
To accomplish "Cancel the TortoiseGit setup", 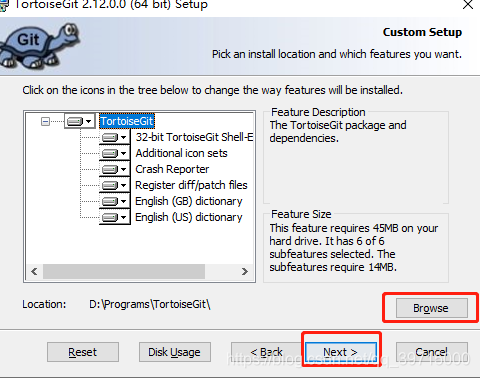I will pyautogui.click(x=432, y=352).
